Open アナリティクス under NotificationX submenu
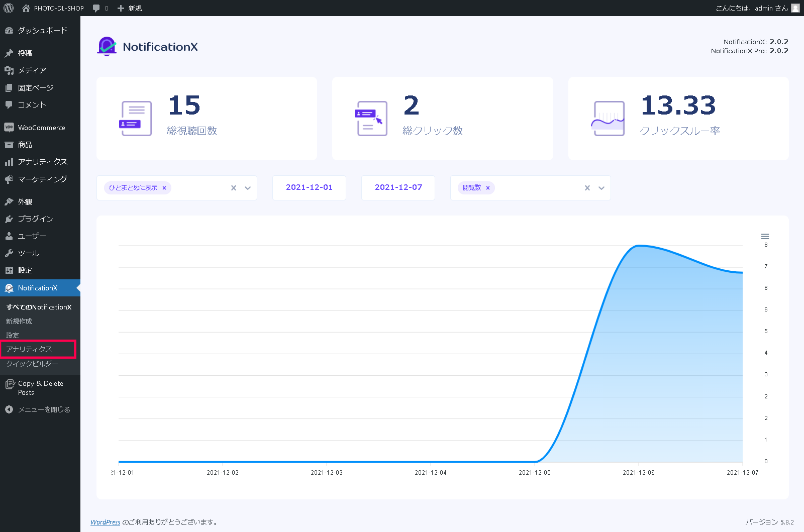This screenshot has height=532, width=804. click(29, 349)
